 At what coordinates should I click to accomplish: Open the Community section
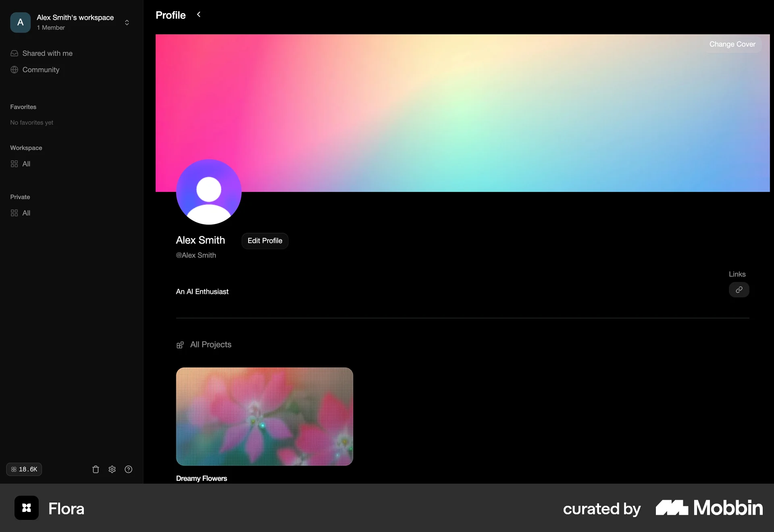(40, 69)
